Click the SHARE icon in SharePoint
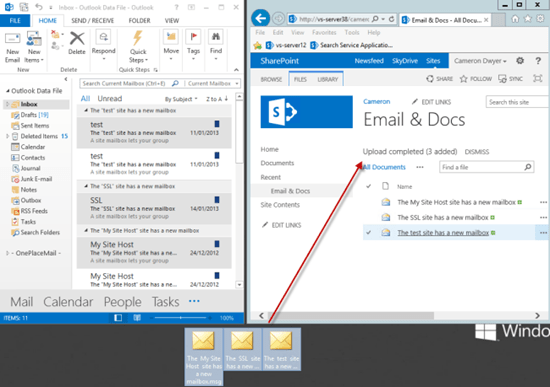The width and height of the screenshot is (550, 387). (x=430, y=79)
